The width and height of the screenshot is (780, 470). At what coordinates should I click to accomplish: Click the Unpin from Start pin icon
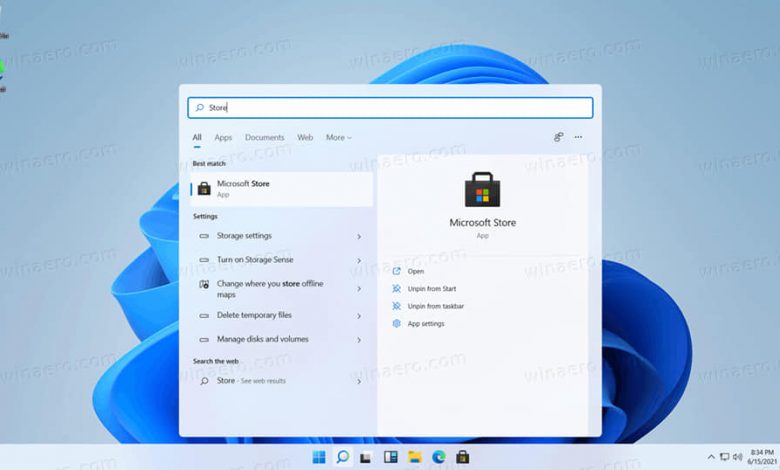click(396, 288)
